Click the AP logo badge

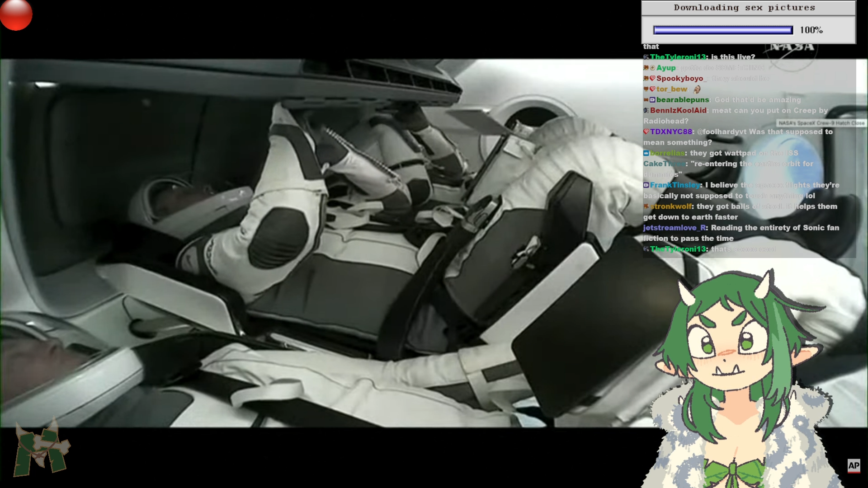coord(854,465)
